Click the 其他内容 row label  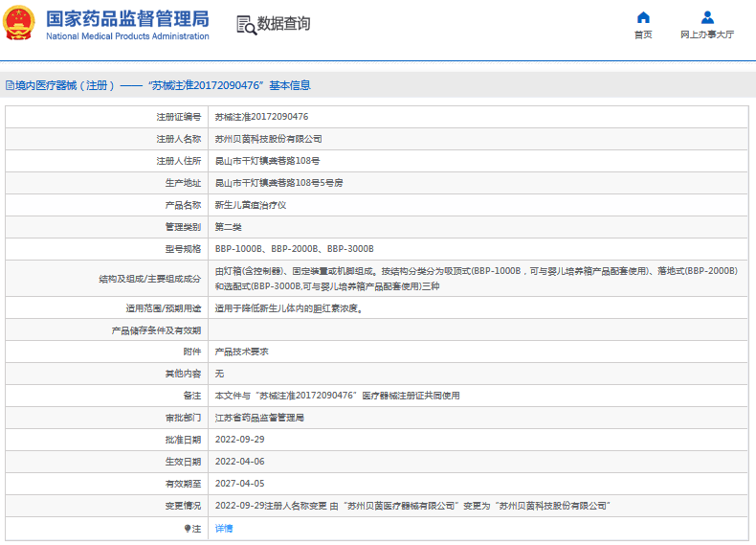point(183,374)
